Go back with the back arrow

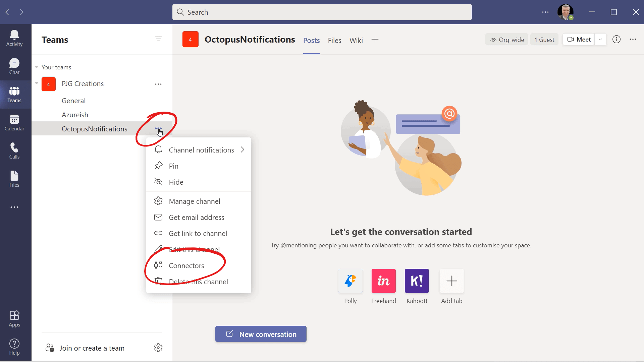[x=7, y=12]
